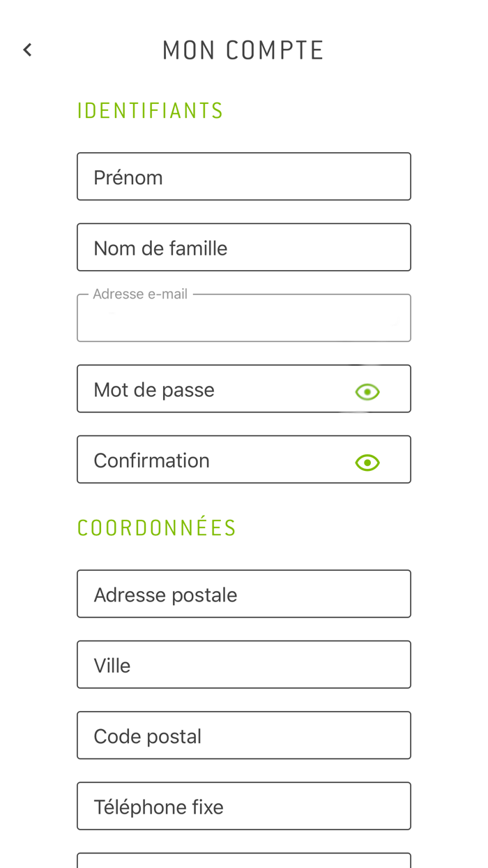Select the Code postal field
Screen dimensions: 488x868
[244, 735]
